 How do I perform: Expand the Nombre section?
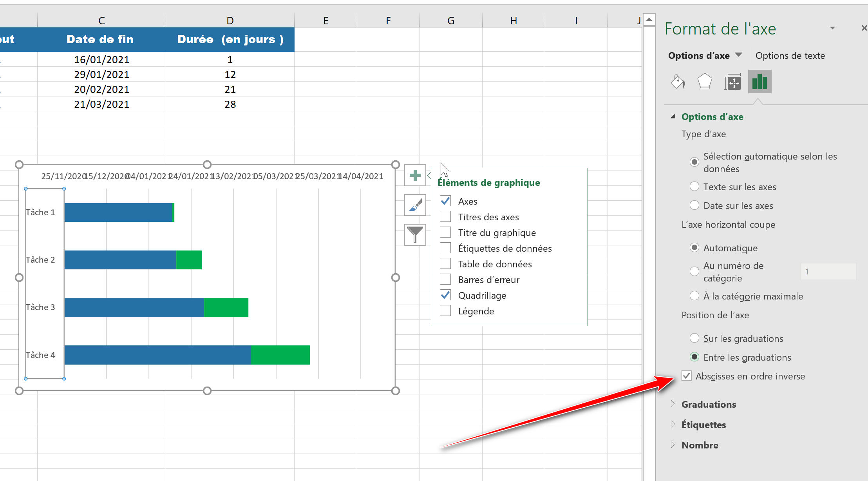pos(673,445)
